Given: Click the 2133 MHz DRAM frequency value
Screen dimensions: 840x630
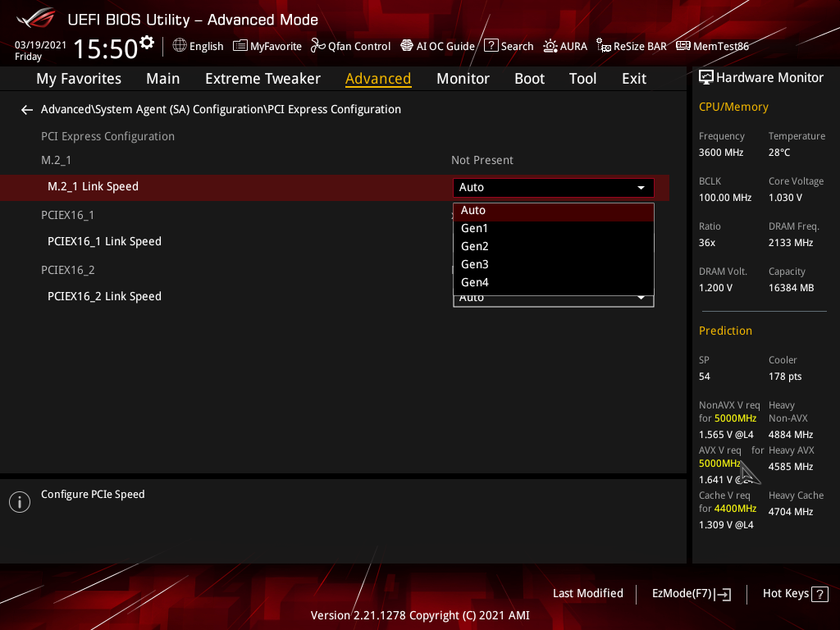Looking at the screenshot, I should pyautogui.click(x=791, y=243).
